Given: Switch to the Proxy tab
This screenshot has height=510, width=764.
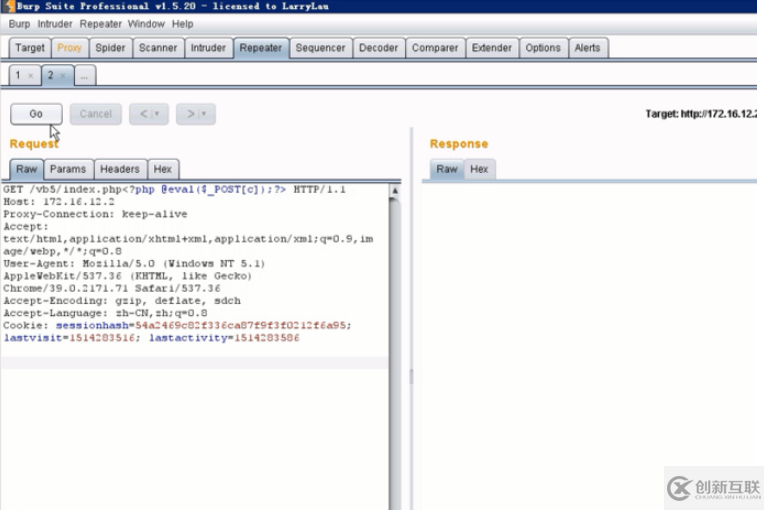Looking at the screenshot, I should pos(69,48).
